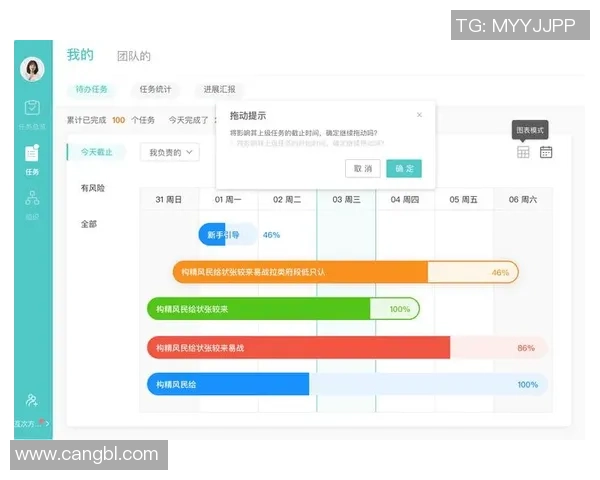Select the 任务统计 tab
The width and height of the screenshot is (600, 480).
155,89
